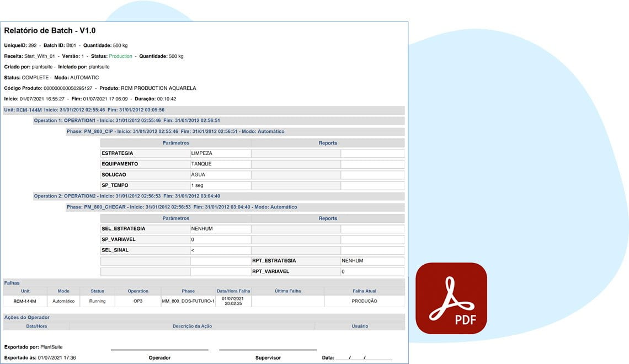Click the NENHUM value next to SEL_ESTRATEGIA
The width and height of the screenshot is (629, 364).
[221, 228]
